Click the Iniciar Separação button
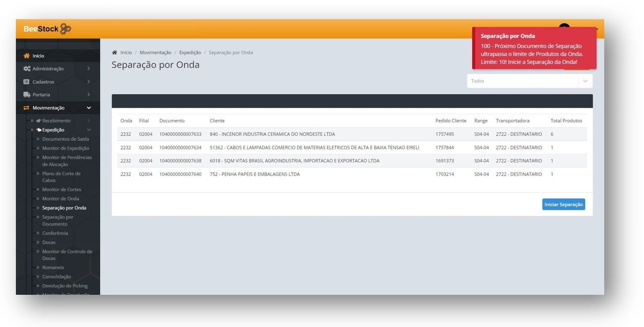The image size is (644, 327). point(563,205)
